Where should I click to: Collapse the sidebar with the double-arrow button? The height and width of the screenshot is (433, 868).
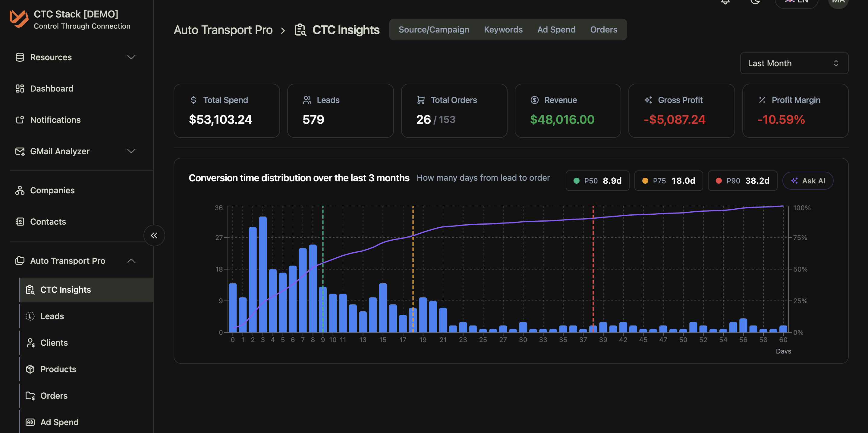tap(154, 235)
